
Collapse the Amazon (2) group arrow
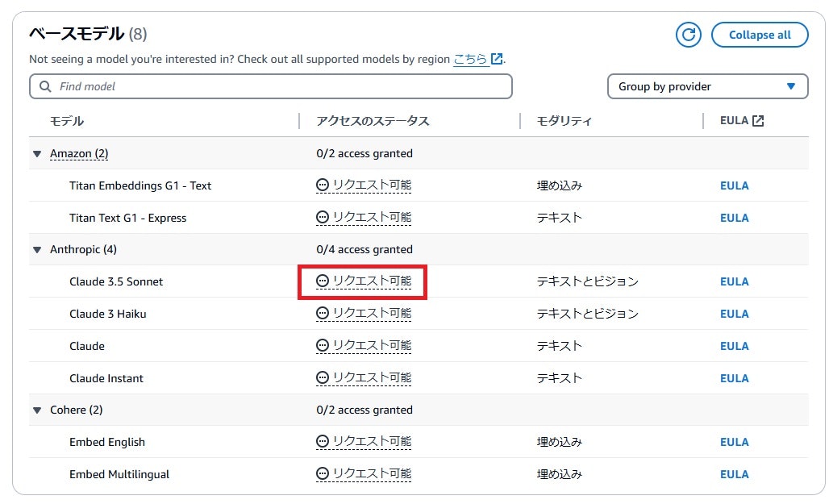coord(37,154)
